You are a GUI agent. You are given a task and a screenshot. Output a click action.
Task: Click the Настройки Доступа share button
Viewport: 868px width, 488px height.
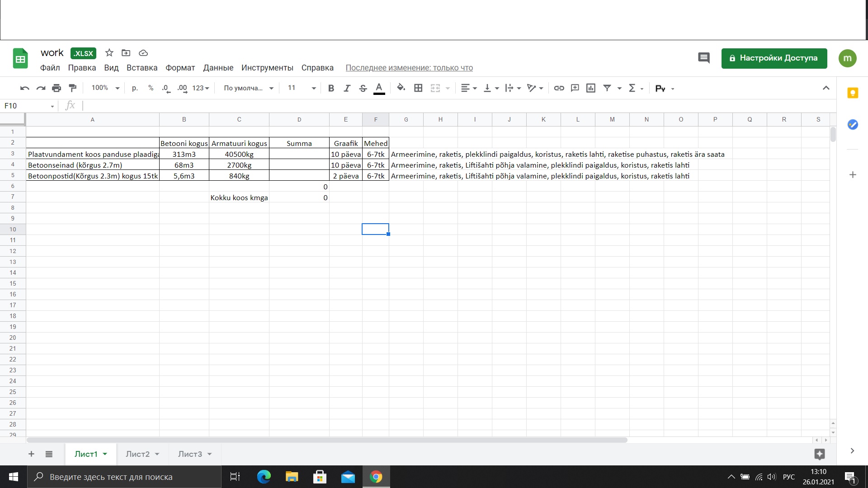[774, 58]
